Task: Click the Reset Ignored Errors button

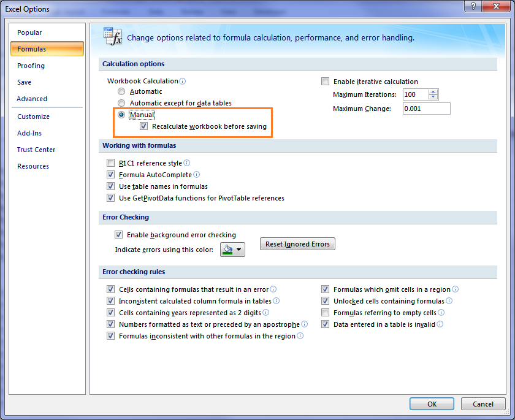Action: 297,244
